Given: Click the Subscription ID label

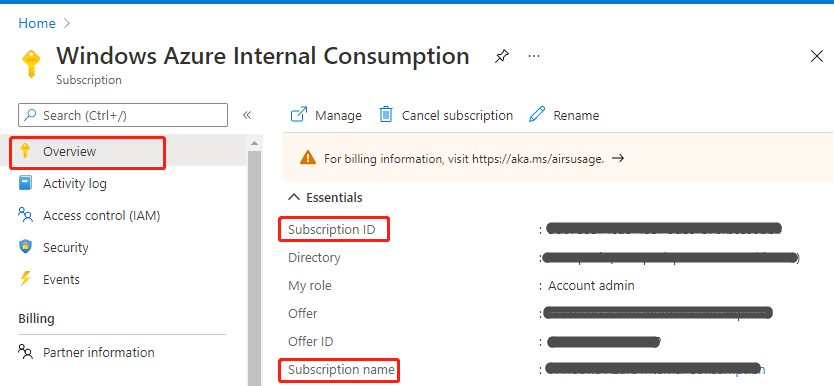Looking at the screenshot, I should tap(332, 230).
